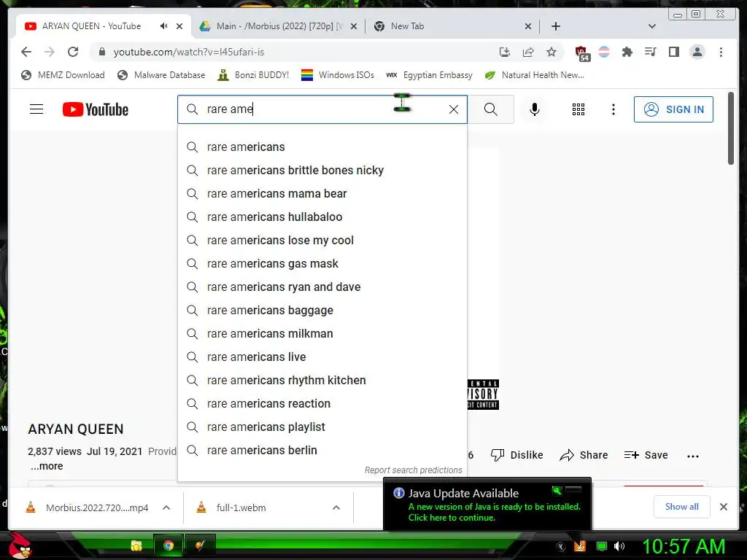
Task: Bookmark this page with the star
Action: point(551,52)
